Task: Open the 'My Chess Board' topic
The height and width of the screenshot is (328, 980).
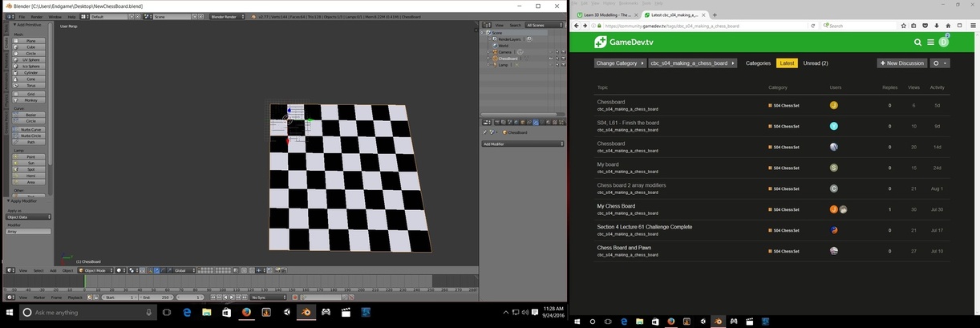Action: pyautogui.click(x=616, y=206)
